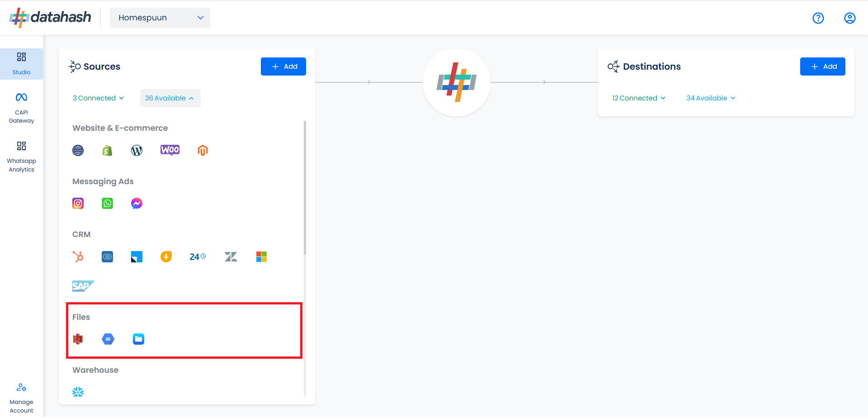Click Add button in Destinations panel
Screen dimensions: 868x418
click(823, 66)
